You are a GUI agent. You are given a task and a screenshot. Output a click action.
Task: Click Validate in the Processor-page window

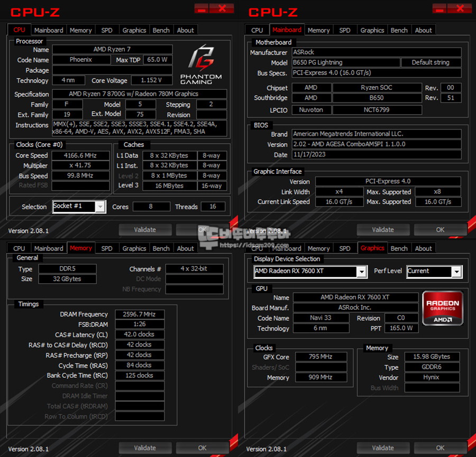coord(145,230)
